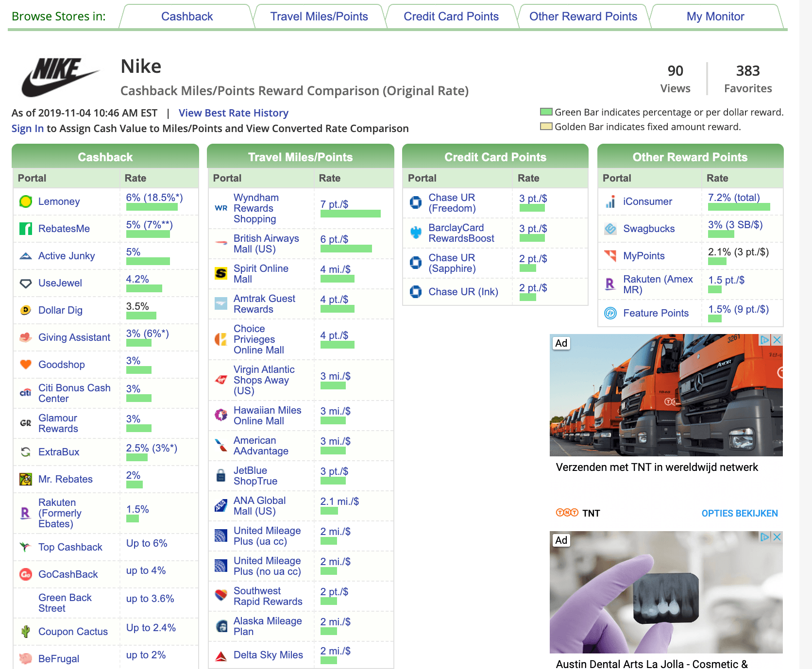This screenshot has height=669, width=812.
Task: Open the Cashback tab
Action: pyautogui.click(x=187, y=17)
